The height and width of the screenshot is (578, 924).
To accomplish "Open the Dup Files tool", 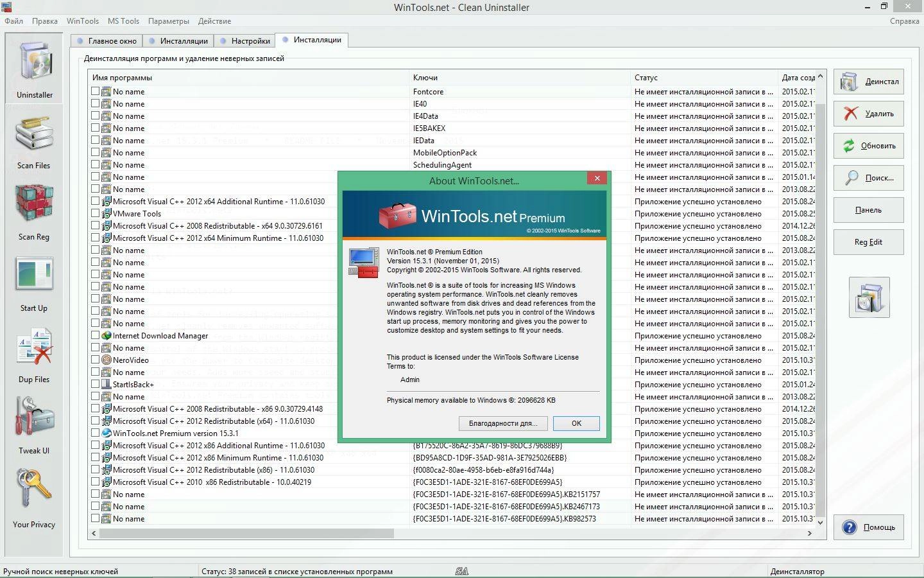I will [34, 355].
